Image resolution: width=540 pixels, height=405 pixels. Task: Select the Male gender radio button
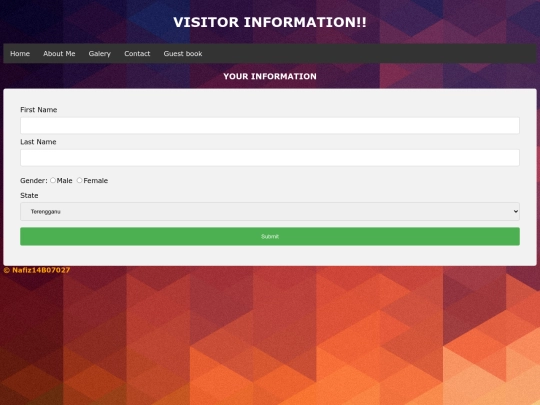(x=53, y=180)
